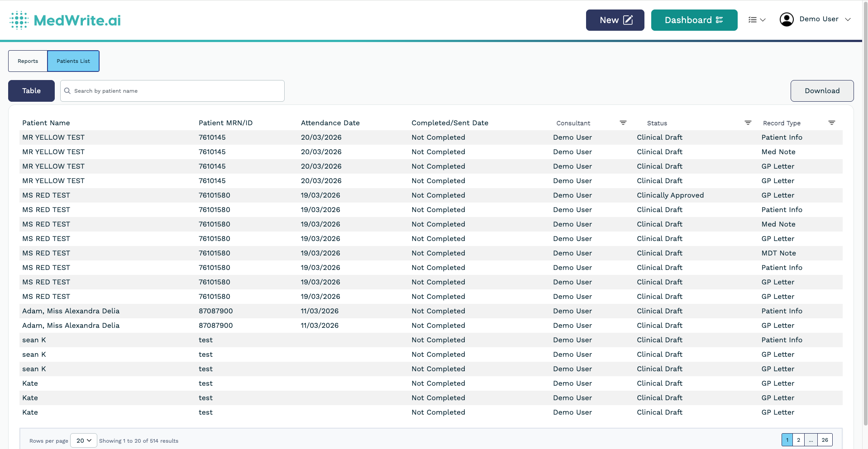Toggle the Table view button
The height and width of the screenshot is (449, 868).
coord(31,91)
